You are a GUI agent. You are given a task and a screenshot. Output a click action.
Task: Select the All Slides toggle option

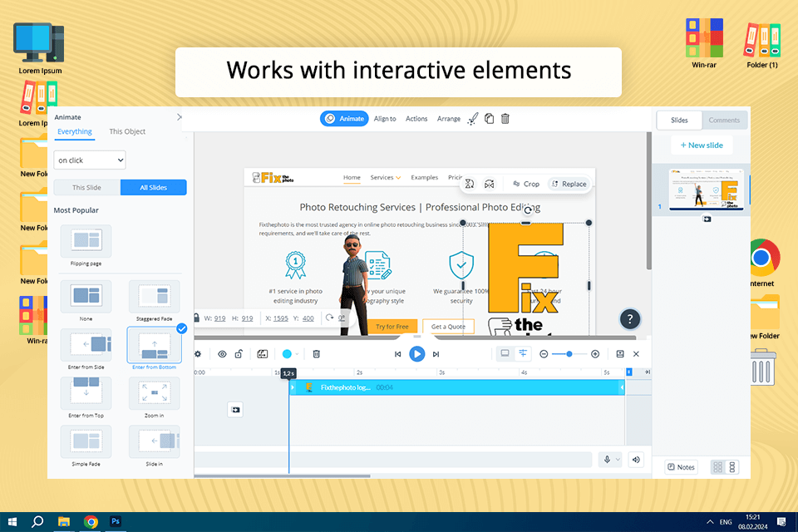tap(153, 187)
